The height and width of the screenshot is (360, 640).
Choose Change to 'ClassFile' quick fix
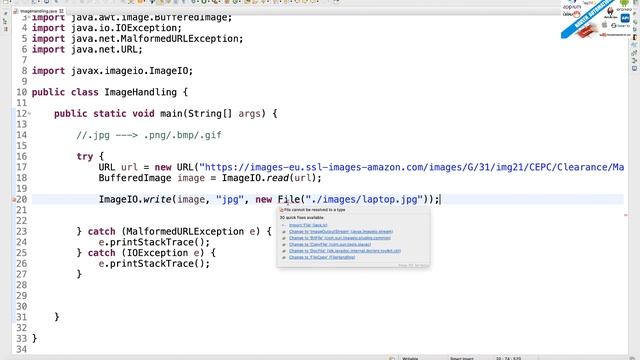click(x=330, y=244)
